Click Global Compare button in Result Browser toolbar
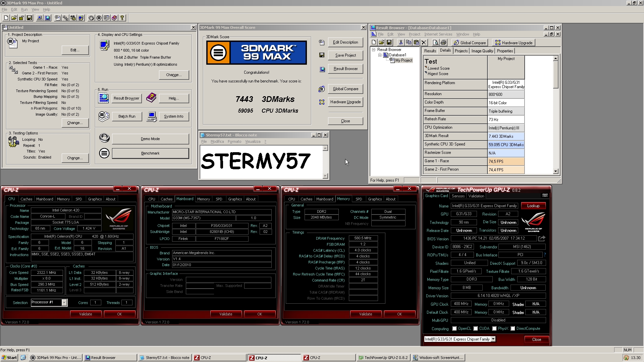 point(470,43)
